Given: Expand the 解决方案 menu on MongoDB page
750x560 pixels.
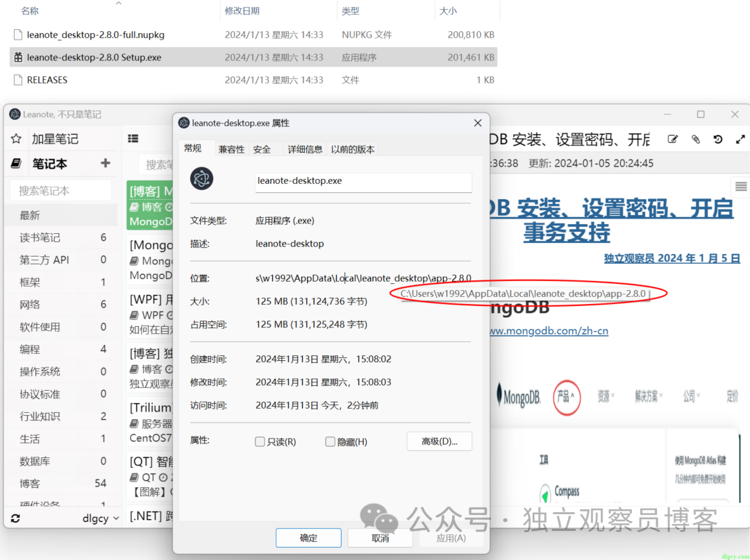Looking at the screenshot, I should coord(649,396).
